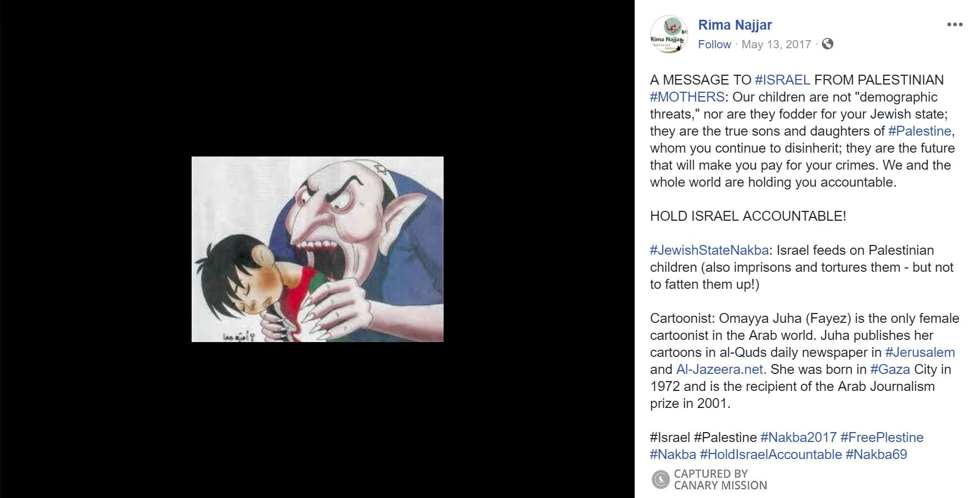This screenshot has height=498, width=980.
Task: Open the #Jerusalem hashtag
Action: pyautogui.click(x=920, y=352)
